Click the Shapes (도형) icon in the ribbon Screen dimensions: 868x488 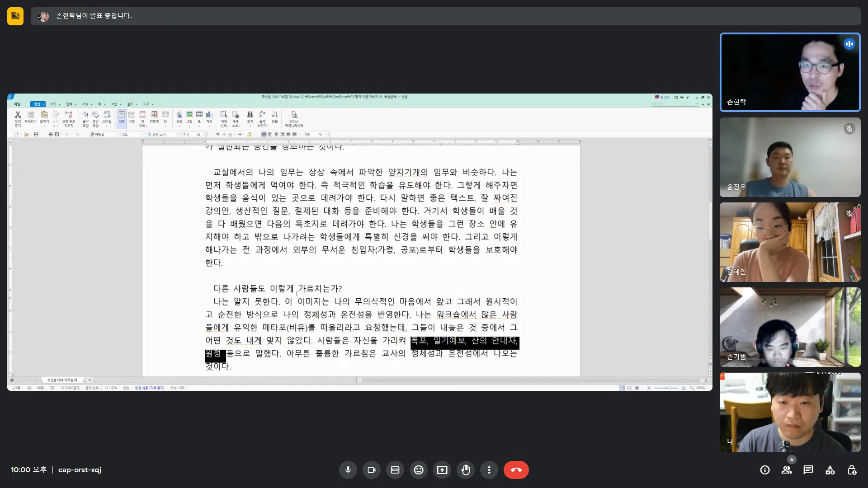[179, 117]
